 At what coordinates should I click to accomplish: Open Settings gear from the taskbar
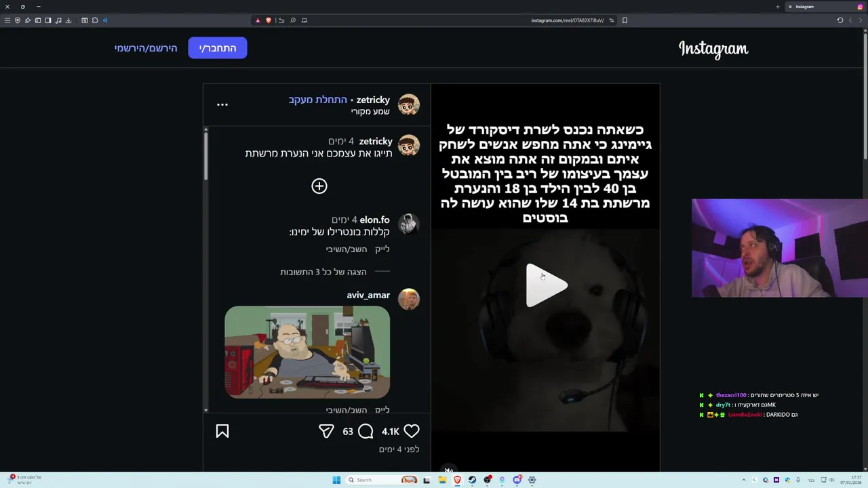coord(532,480)
